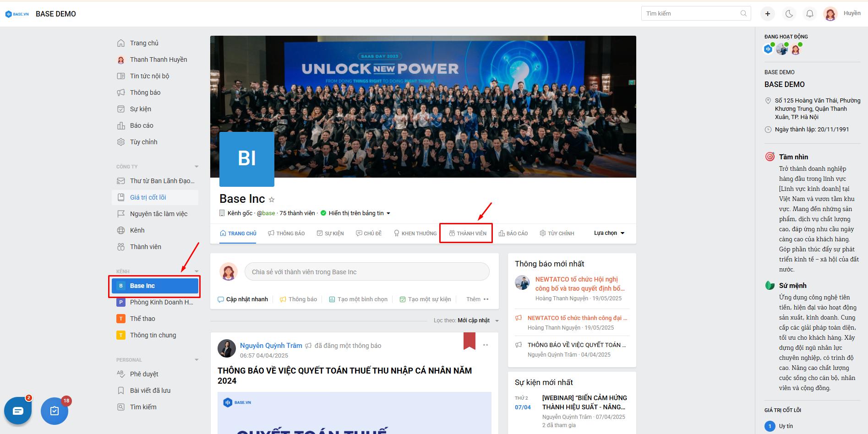Open Thư từ Ban Lãnh Đạo
The width and height of the screenshot is (868, 434).
point(162,181)
